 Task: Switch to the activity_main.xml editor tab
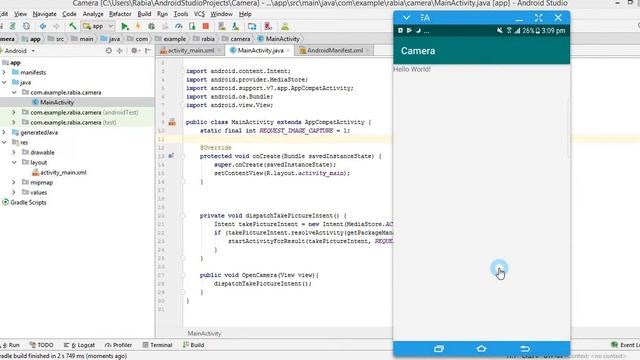(x=191, y=51)
